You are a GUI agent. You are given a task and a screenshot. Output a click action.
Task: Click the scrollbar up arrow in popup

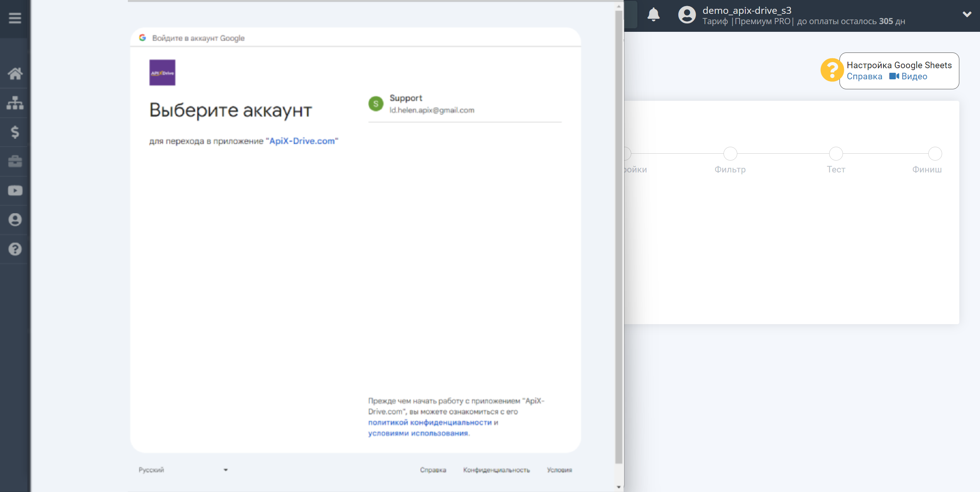[x=619, y=6]
